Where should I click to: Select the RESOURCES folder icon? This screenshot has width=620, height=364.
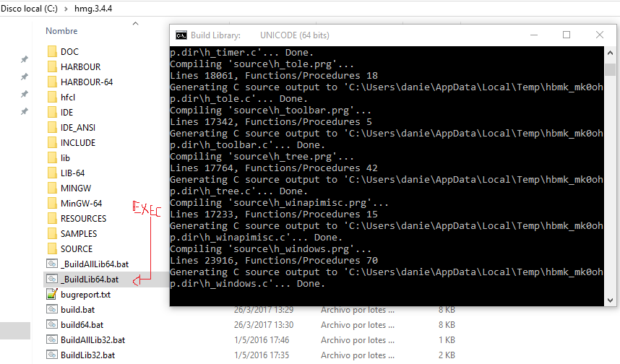coord(52,218)
